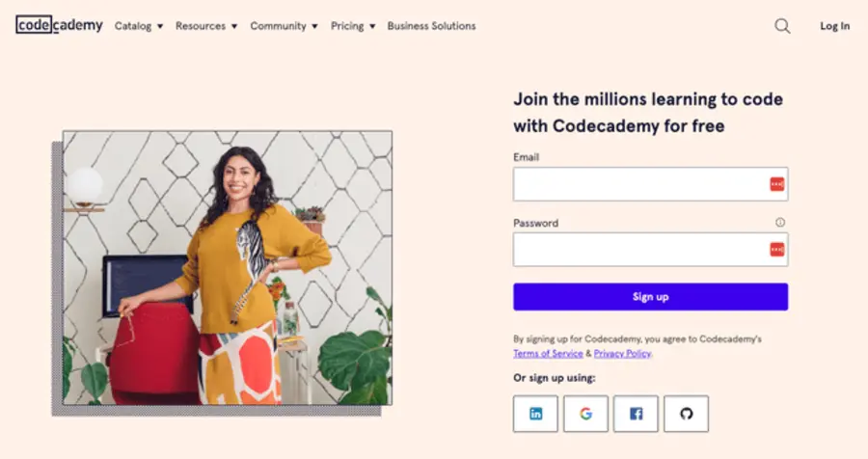Click the search magnifier icon

coord(782,26)
